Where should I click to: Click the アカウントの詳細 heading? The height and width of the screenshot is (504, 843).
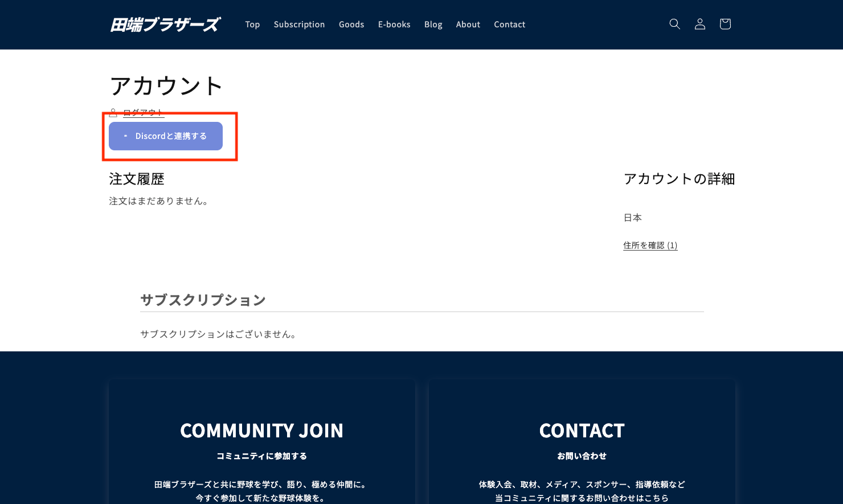[679, 179]
